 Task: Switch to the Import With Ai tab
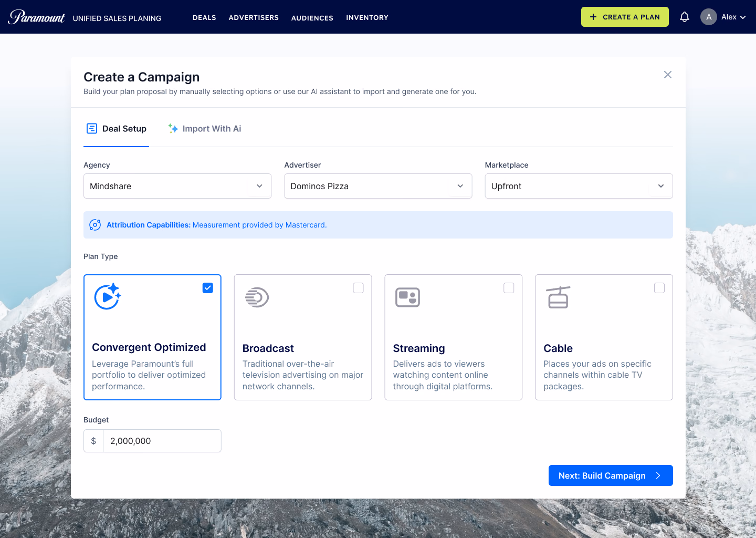tap(205, 129)
